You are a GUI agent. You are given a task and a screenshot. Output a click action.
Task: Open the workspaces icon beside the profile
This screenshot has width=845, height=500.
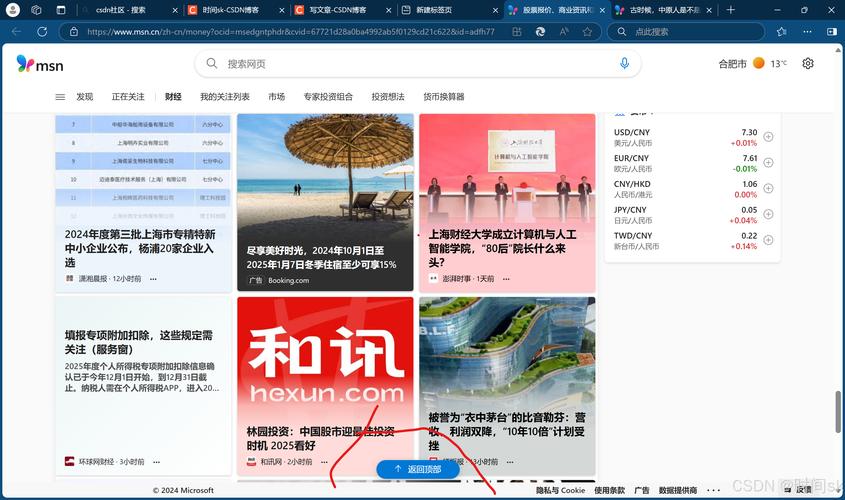(x=37, y=10)
